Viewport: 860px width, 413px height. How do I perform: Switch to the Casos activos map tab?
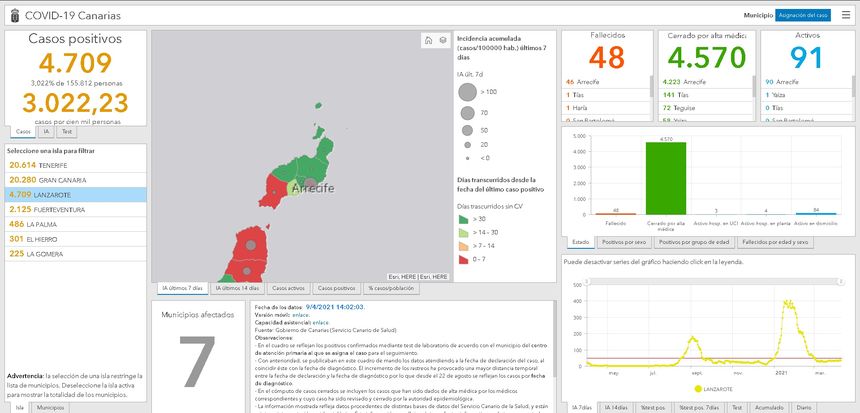click(288, 288)
